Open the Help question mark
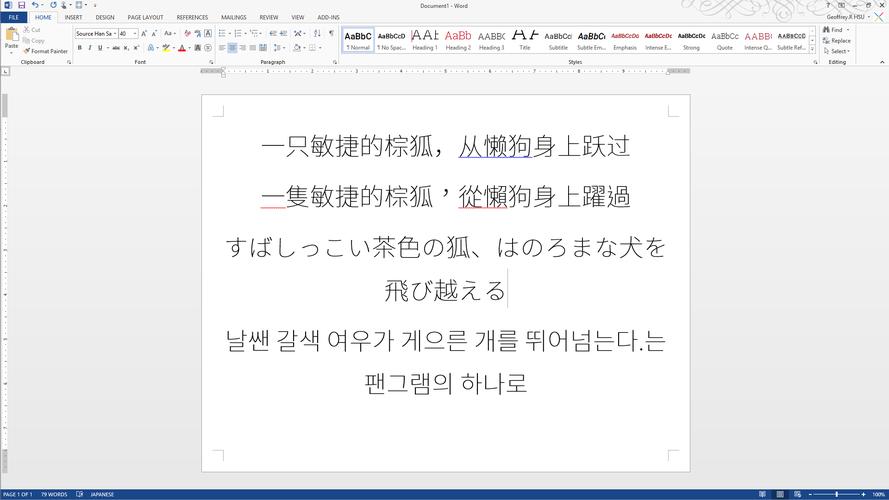 coord(828,5)
